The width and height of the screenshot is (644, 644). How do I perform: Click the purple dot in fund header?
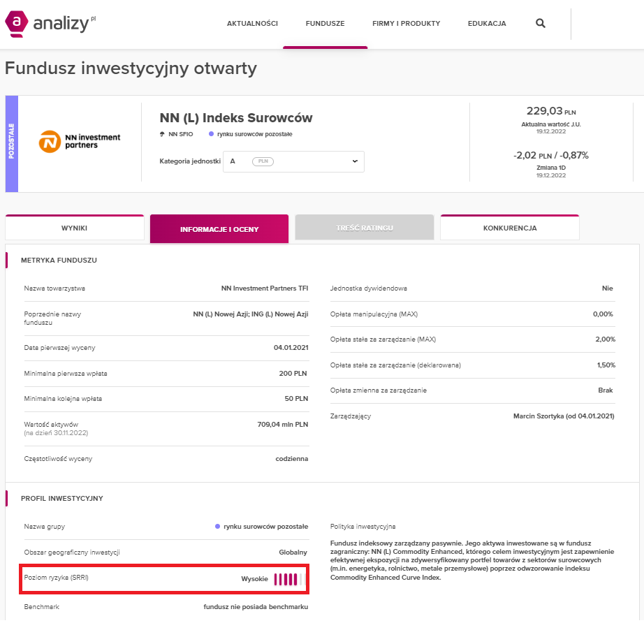(211, 133)
